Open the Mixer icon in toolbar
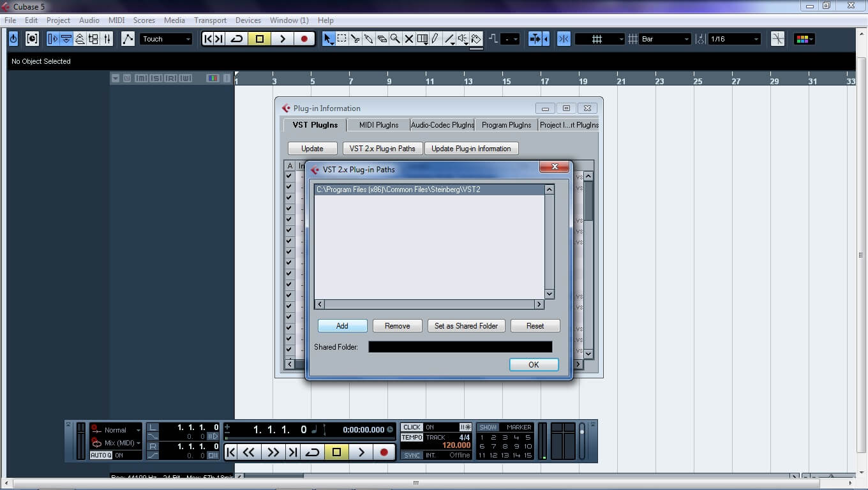 (107, 39)
